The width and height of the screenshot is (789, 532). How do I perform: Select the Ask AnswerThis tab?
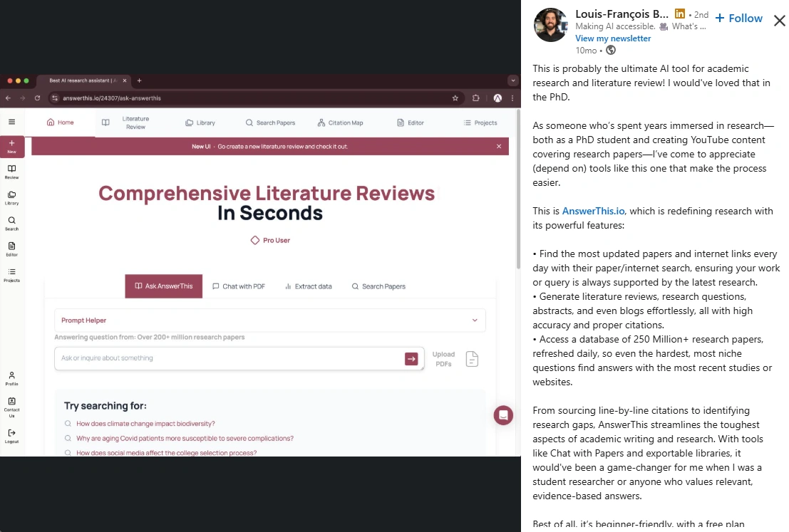(163, 286)
